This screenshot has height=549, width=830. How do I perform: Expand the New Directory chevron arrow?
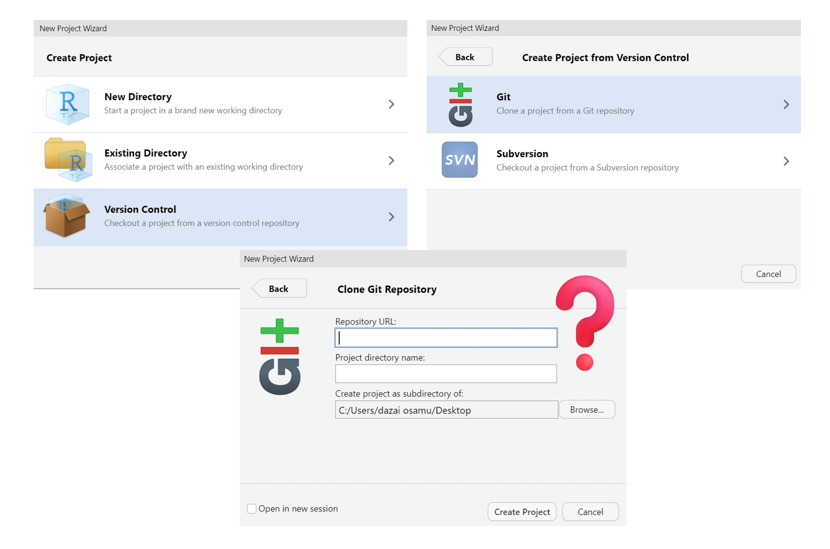click(x=391, y=104)
